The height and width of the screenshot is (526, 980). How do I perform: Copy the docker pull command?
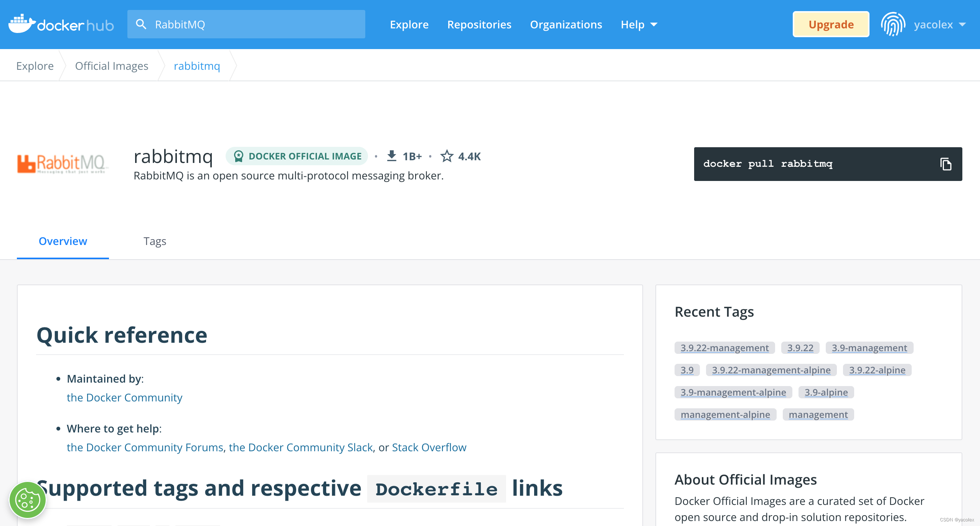(945, 164)
